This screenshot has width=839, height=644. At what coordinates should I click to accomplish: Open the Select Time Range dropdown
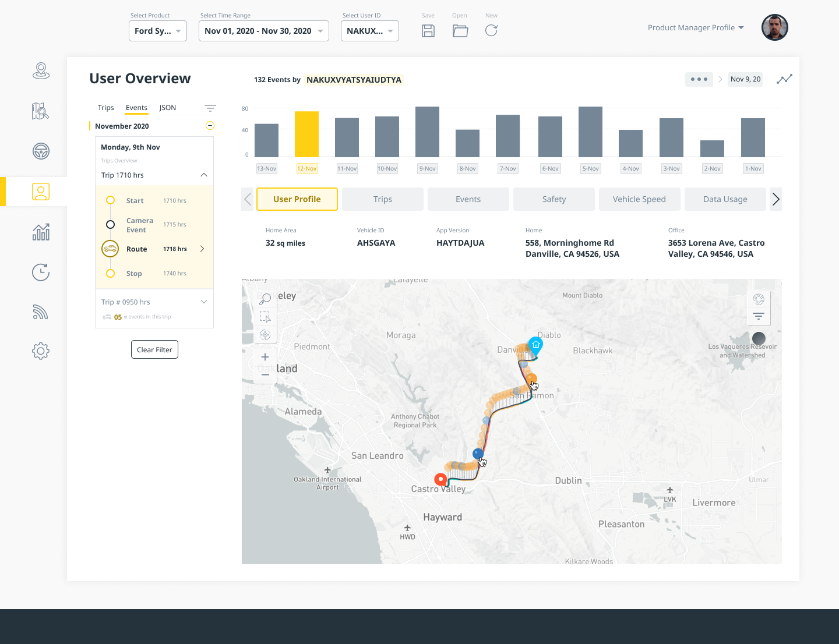(x=264, y=31)
